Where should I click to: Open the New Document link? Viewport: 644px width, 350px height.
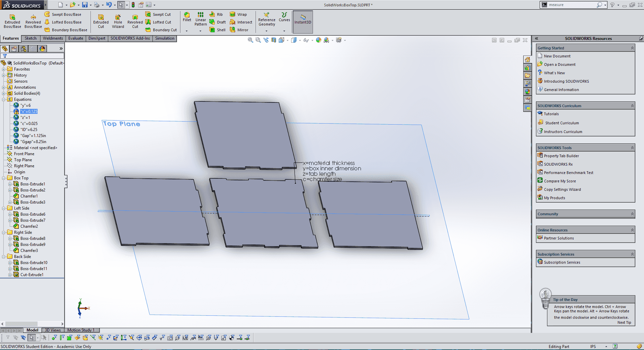(x=557, y=56)
